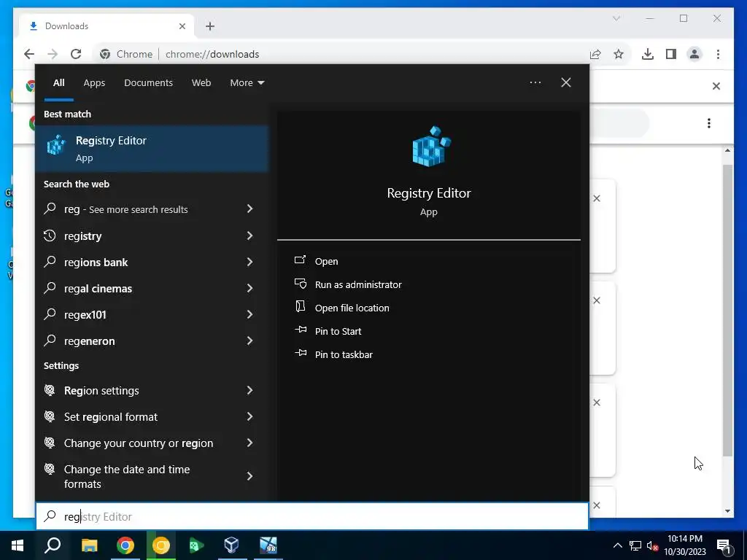Switch to the All search tab
Screen dimensions: 747x560
click(x=58, y=82)
